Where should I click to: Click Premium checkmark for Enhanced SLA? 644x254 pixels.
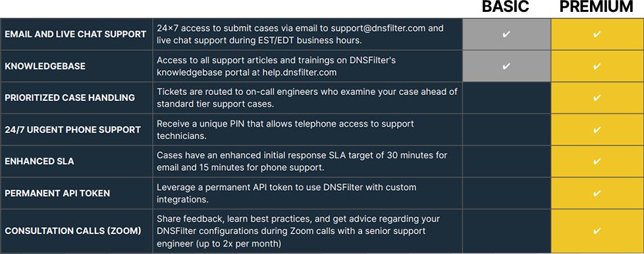coord(597,162)
